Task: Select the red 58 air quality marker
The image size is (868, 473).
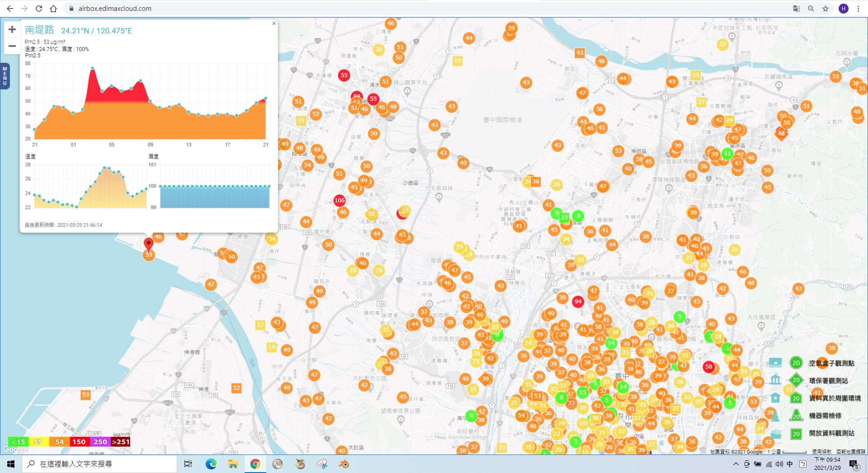Action: [709, 367]
